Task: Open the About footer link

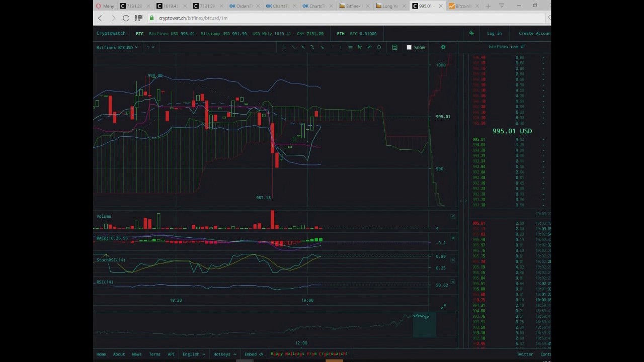Action: tap(119, 354)
